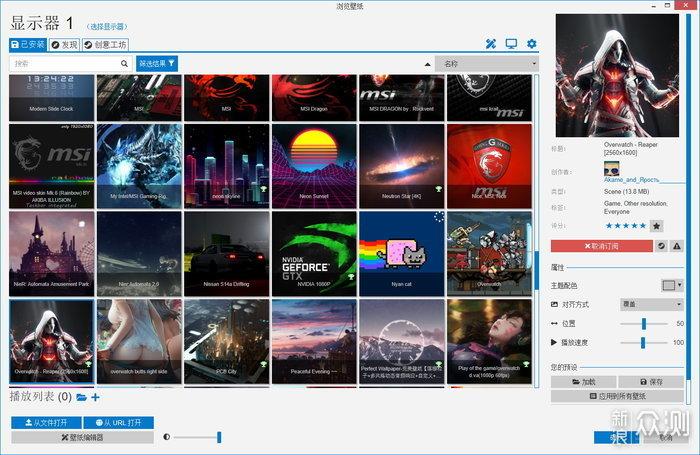
Task: Open the 创意工坊 tab
Action: coord(106,45)
